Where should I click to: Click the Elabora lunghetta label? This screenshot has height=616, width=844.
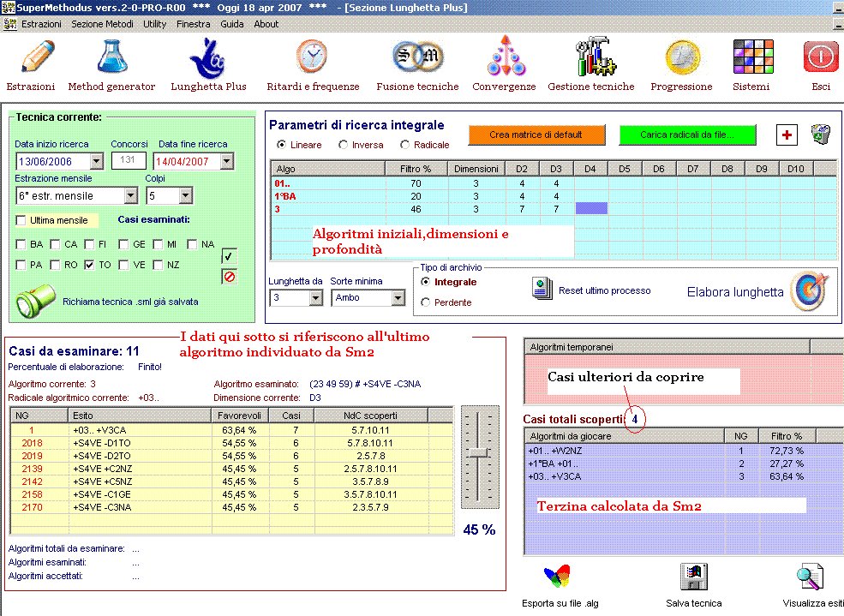[x=735, y=292]
